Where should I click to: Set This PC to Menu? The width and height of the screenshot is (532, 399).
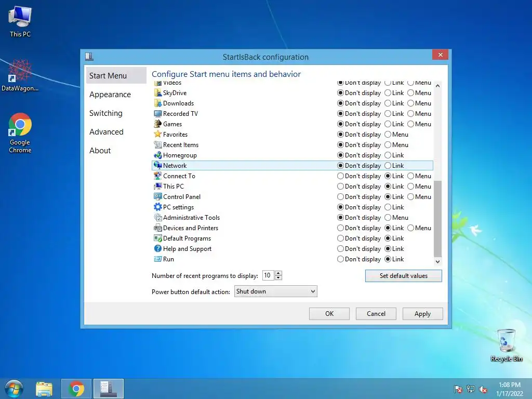tap(410, 187)
